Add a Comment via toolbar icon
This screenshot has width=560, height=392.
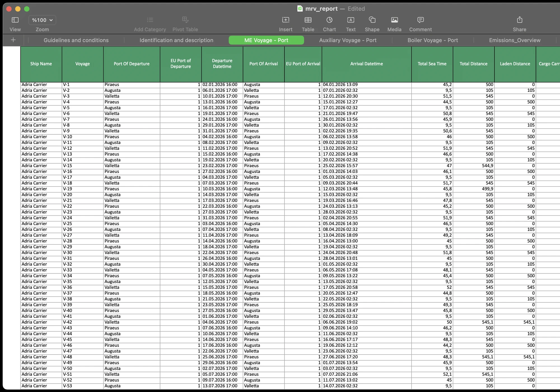click(x=421, y=20)
